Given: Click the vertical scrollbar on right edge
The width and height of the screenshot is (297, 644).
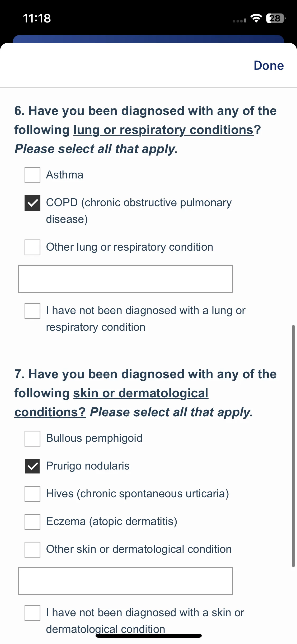Looking at the screenshot, I should pos(293,446).
